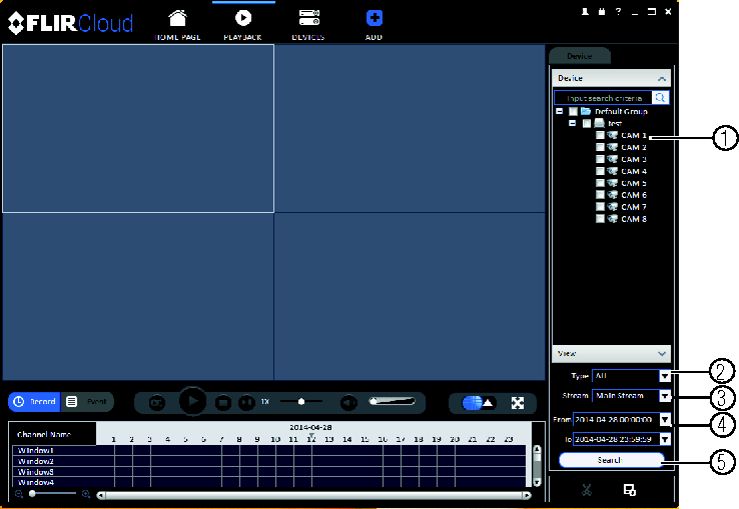Select the bottom-left video pane

coord(138,296)
